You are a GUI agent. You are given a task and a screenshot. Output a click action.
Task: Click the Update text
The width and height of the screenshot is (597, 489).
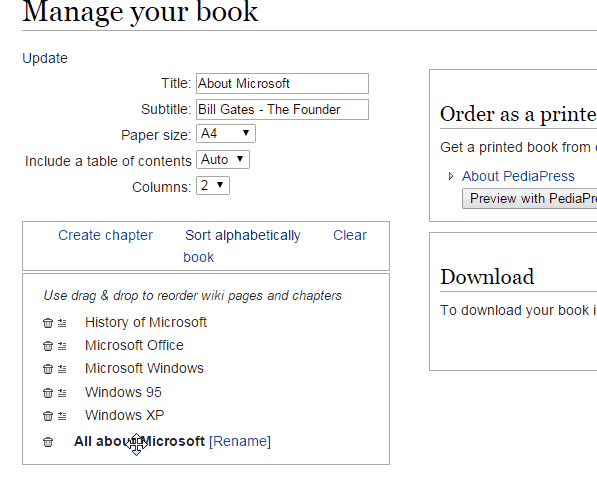pos(45,58)
